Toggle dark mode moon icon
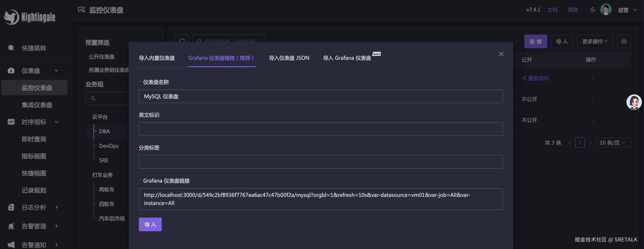Screen dimensions: 644x249 point(593,10)
